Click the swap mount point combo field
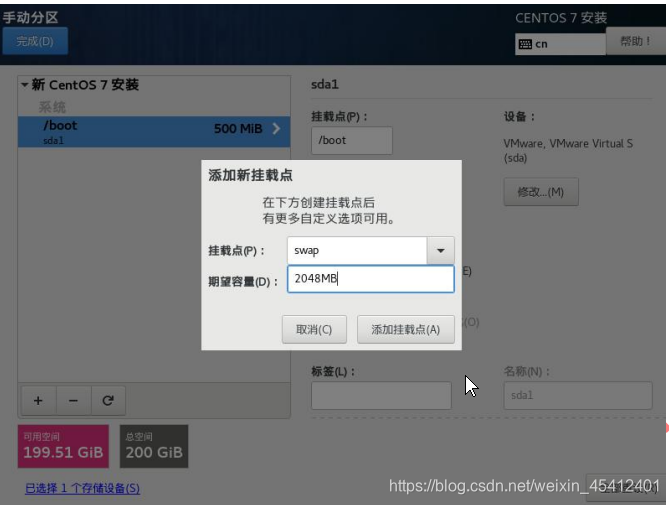Image resolution: width=669 pixels, height=505 pixels. (357, 250)
